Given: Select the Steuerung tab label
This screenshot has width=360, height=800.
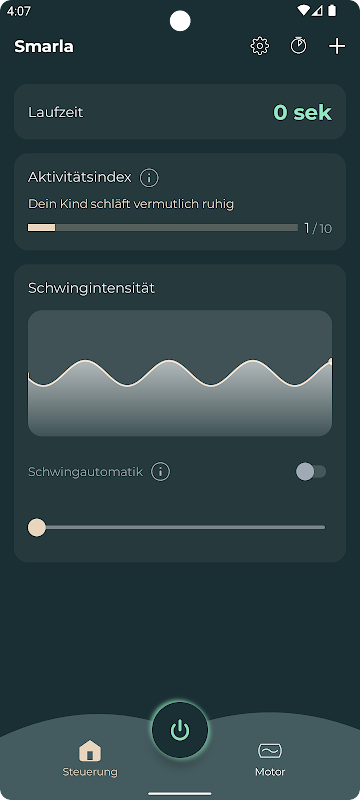Looking at the screenshot, I should pyautogui.click(x=90, y=771).
